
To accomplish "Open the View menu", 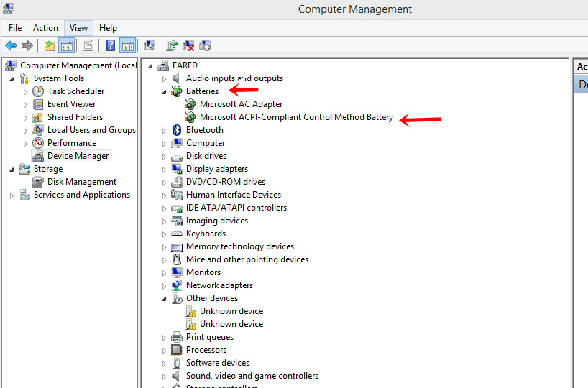I will click(79, 28).
